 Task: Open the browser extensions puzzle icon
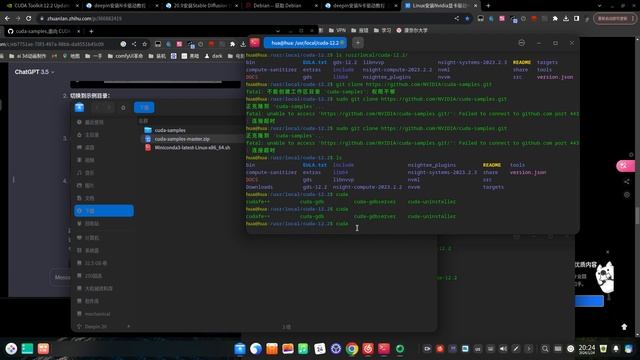[555, 18]
